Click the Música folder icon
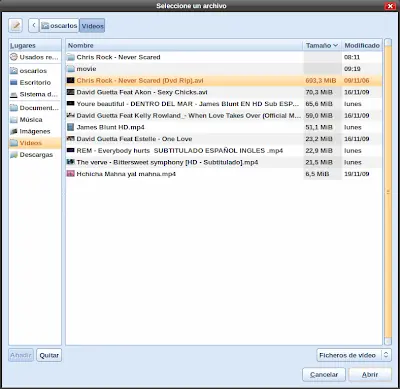Screen dimensions: 400x389 (x=14, y=120)
